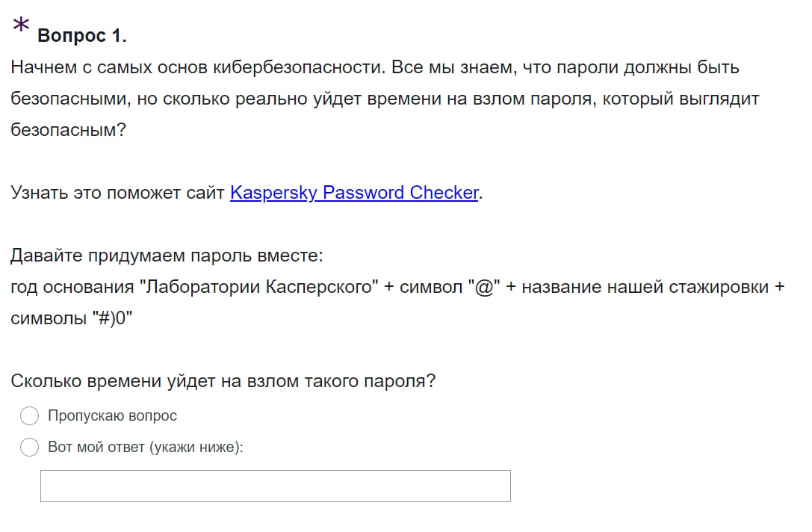Select the "Пропускаю вопрос" radio button

[29, 415]
